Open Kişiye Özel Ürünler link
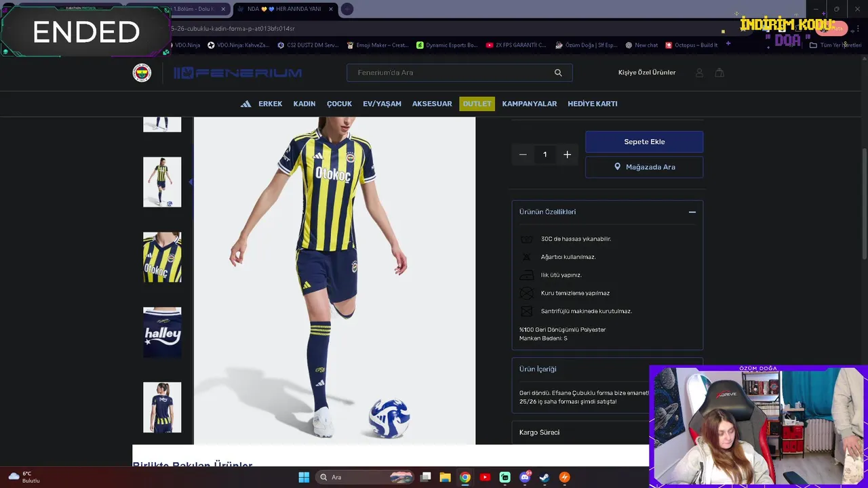This screenshot has width=868, height=488. (647, 73)
